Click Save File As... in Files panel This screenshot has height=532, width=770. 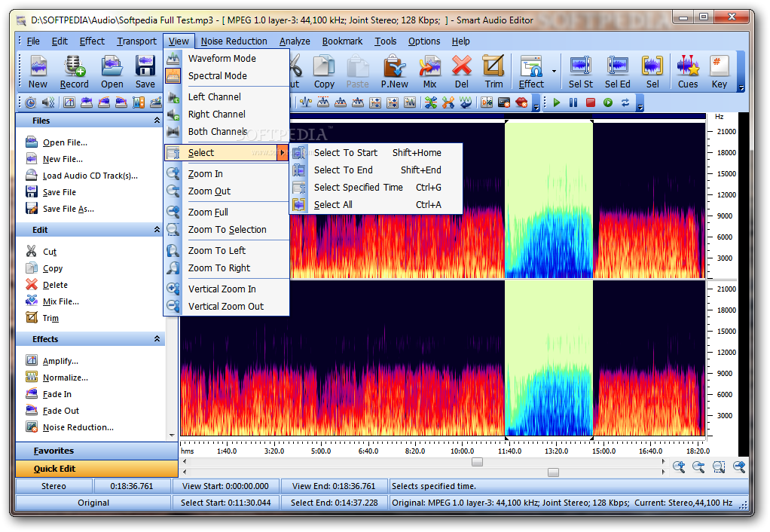point(69,209)
